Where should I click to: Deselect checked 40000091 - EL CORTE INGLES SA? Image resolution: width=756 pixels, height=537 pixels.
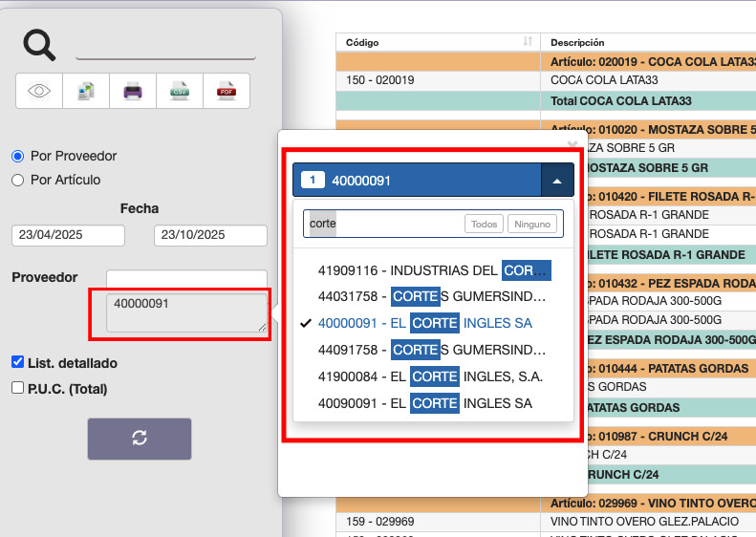(x=424, y=323)
